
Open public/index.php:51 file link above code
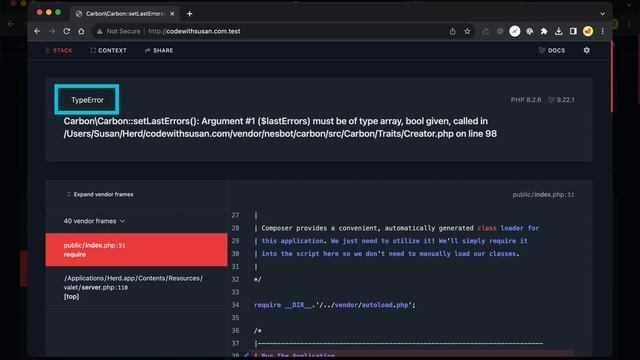click(x=543, y=195)
